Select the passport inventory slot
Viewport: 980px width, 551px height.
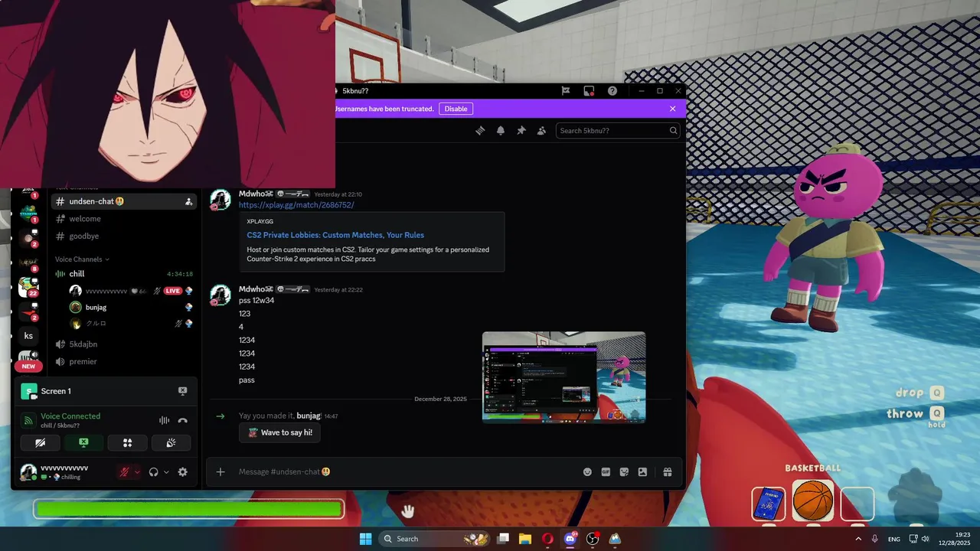pos(769,504)
